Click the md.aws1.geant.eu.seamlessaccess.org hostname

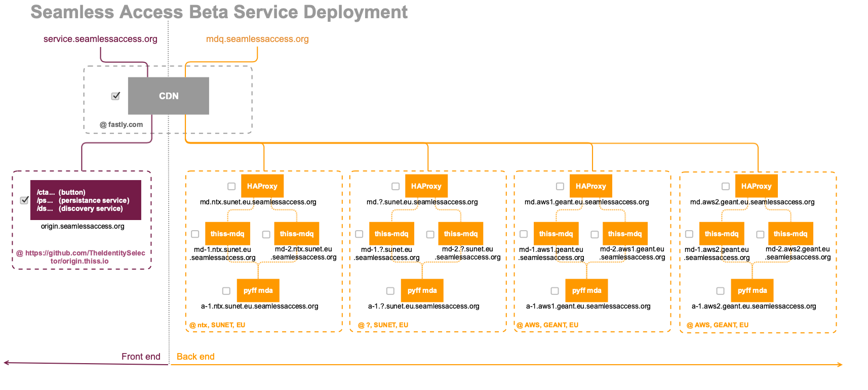click(x=587, y=202)
